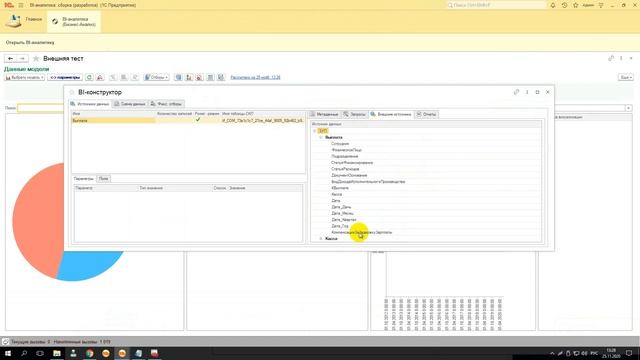640x360 pixels.
Task: Switch to Запросы tab
Action: [x=355, y=114]
